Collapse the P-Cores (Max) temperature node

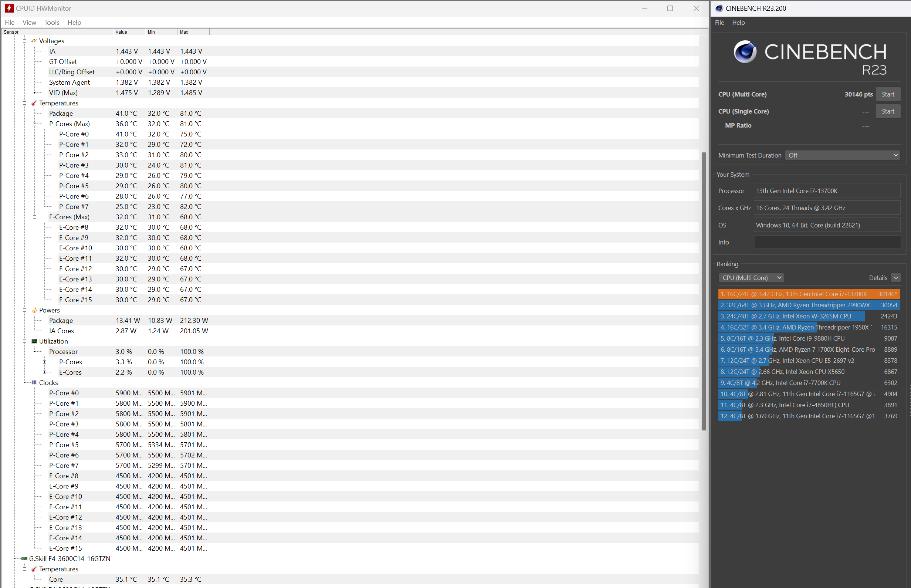coord(34,124)
